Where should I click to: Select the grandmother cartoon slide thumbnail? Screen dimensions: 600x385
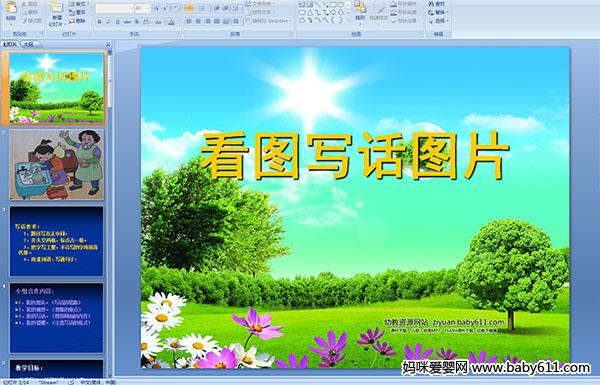pyautogui.click(x=56, y=164)
